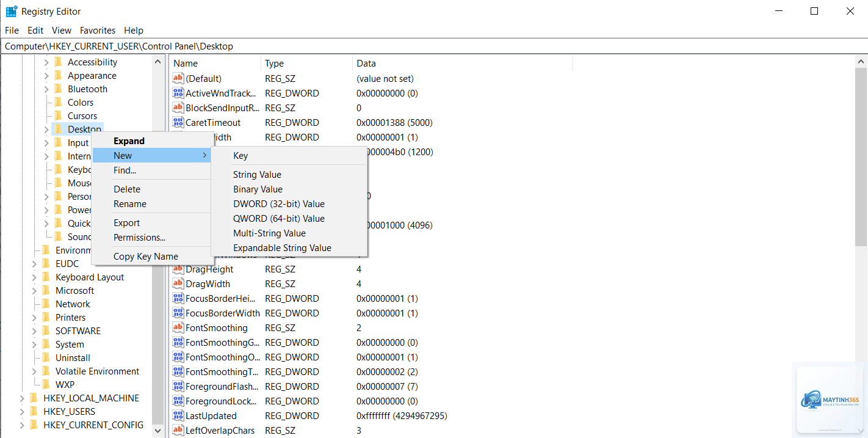Click the ActiveWndTrack DWORD value icon
Screen dimensions: 868x438
click(x=178, y=93)
